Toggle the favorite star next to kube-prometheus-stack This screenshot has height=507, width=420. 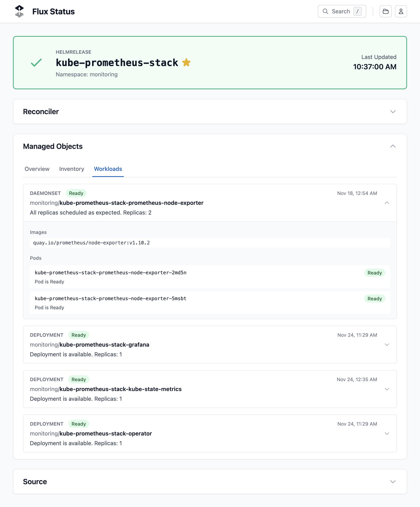186,63
